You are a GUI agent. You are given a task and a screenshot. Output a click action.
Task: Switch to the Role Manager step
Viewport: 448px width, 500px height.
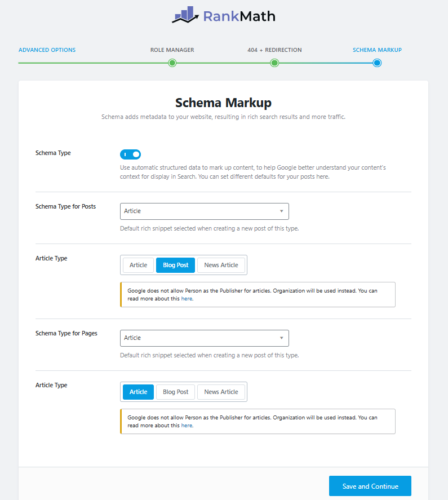coord(172,50)
